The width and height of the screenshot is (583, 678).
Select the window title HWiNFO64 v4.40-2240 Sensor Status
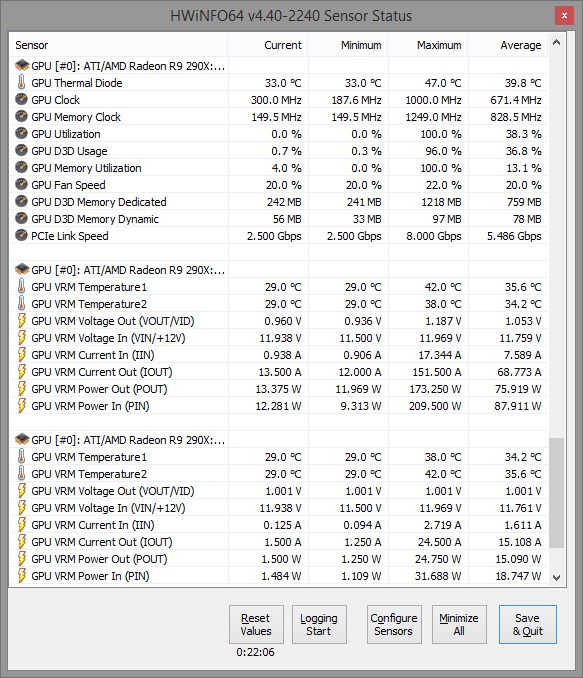[291, 16]
